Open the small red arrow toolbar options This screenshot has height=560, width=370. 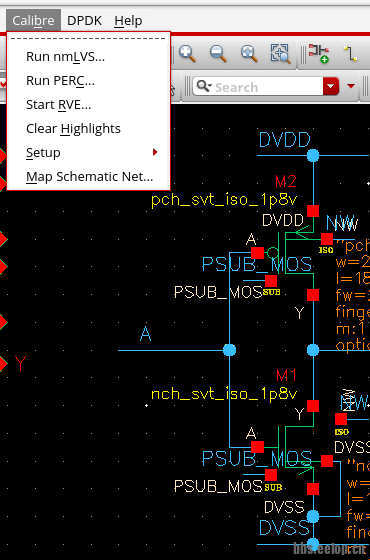[x=351, y=86]
